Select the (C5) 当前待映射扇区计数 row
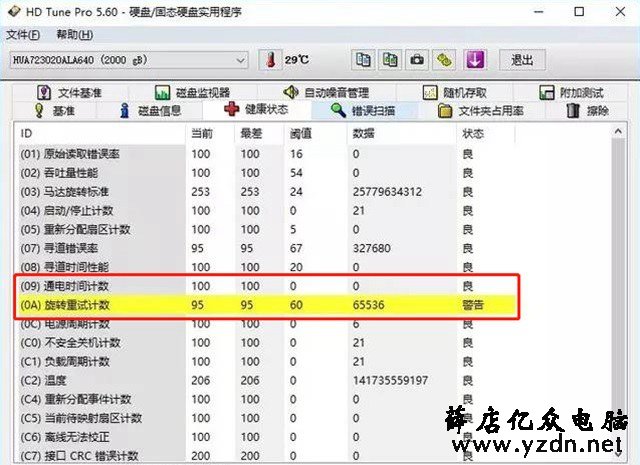Image resolution: width=640 pixels, height=465 pixels. pos(265,418)
